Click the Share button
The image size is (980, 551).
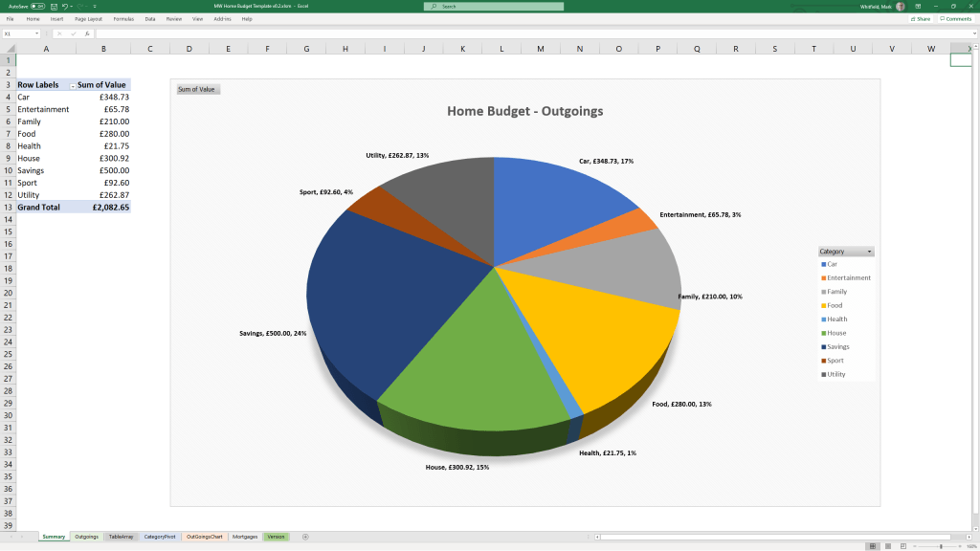[x=919, y=18]
